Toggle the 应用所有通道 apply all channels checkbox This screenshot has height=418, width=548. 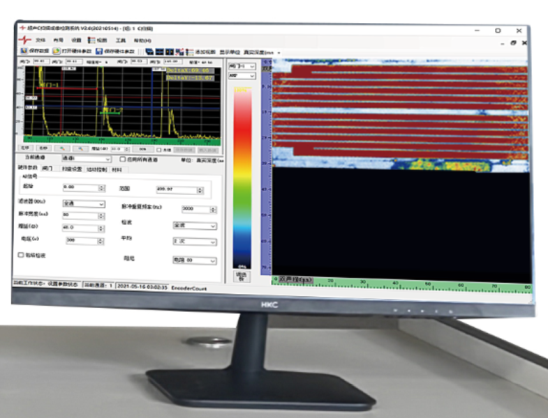[x=122, y=159]
